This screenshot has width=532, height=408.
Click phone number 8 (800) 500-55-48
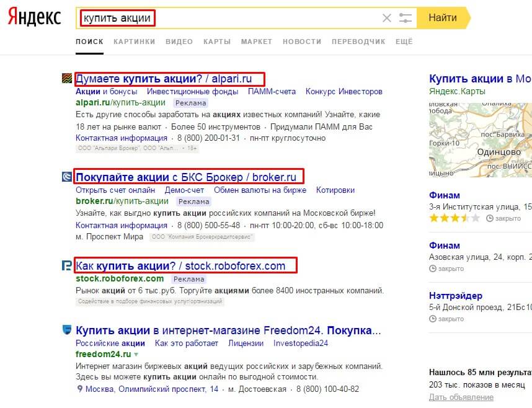pyautogui.click(x=208, y=225)
